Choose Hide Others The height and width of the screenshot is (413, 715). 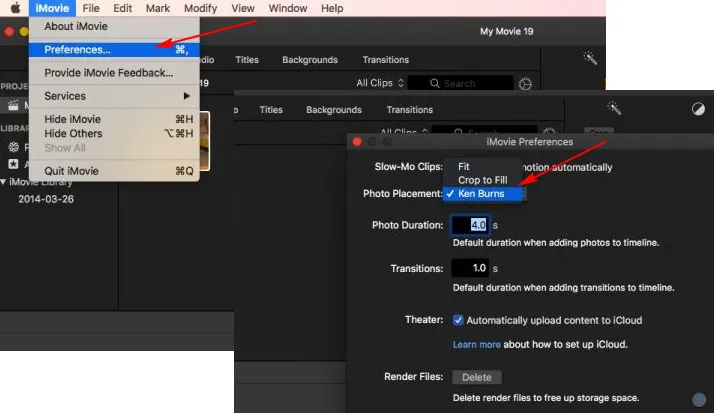[114, 134]
